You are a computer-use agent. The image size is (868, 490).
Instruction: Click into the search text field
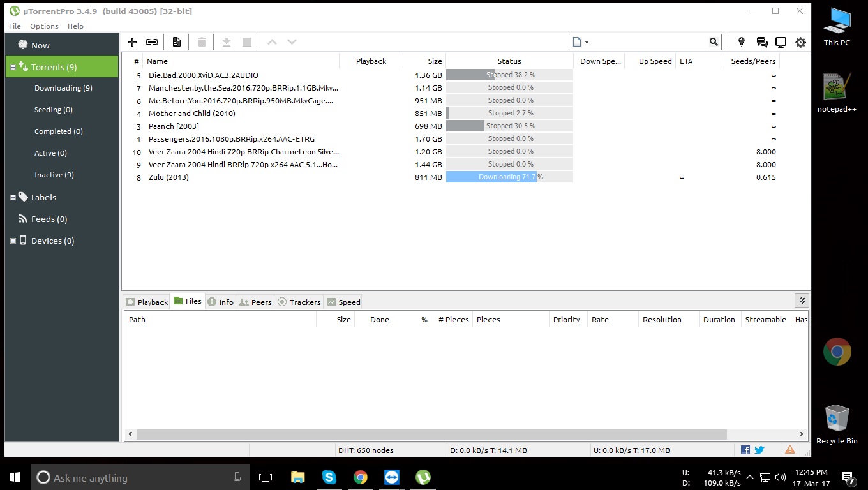(650, 42)
